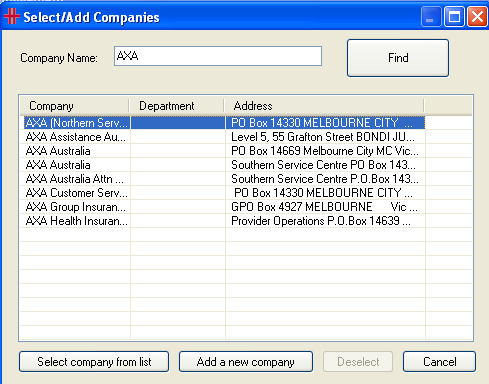Click Add a new company button
The height and width of the screenshot is (384, 489).
coord(246,362)
